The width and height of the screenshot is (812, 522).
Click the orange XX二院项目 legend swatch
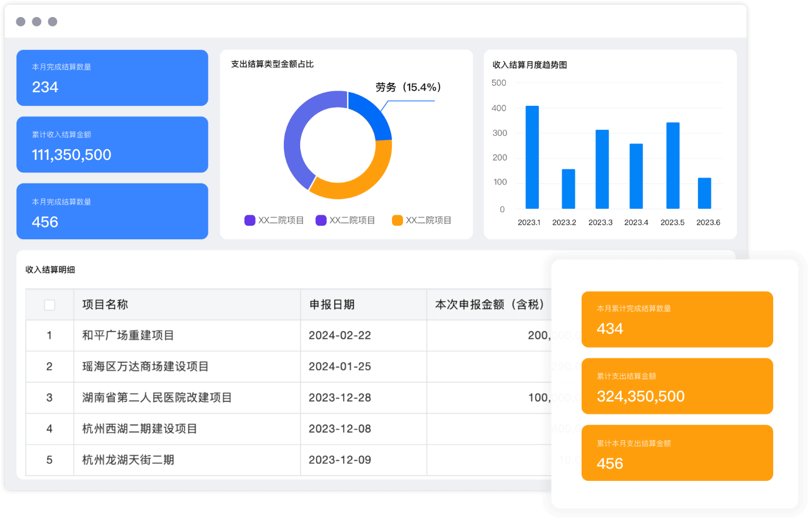click(x=397, y=220)
